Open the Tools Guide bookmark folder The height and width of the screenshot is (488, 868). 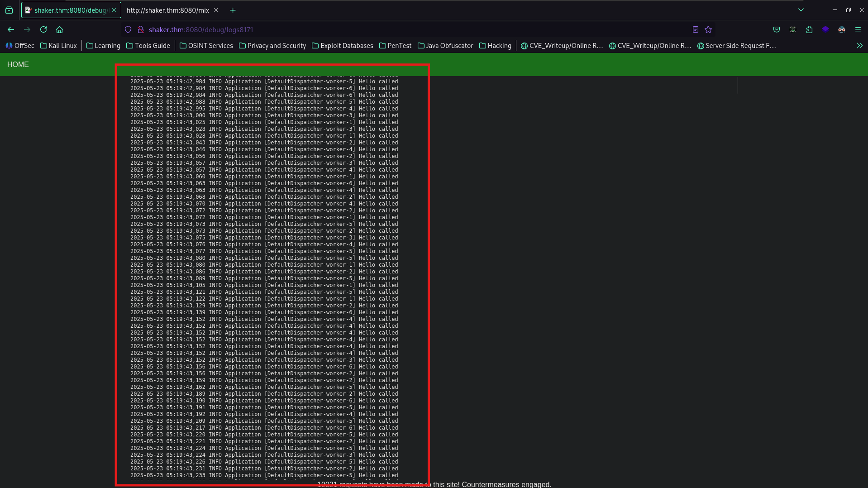(148, 46)
